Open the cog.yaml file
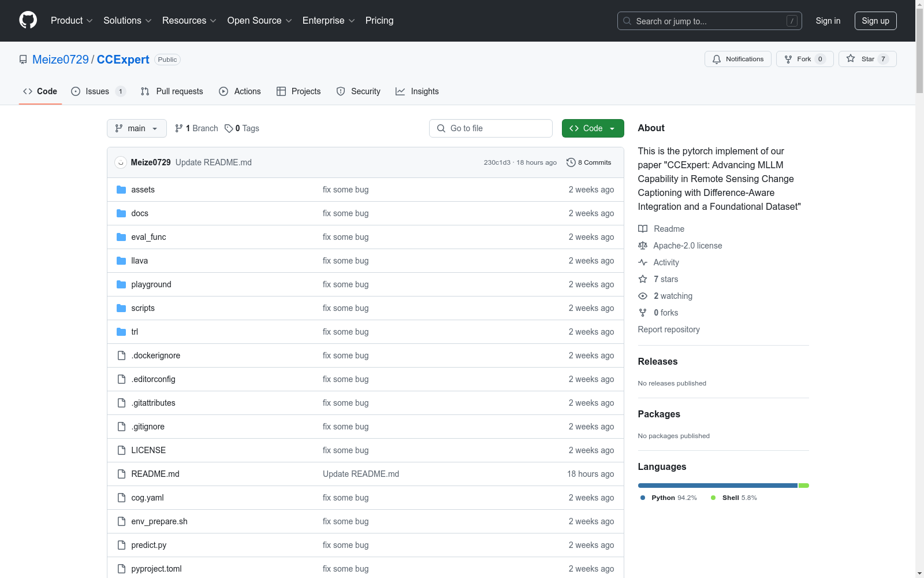The height and width of the screenshot is (578, 924). 147,498
